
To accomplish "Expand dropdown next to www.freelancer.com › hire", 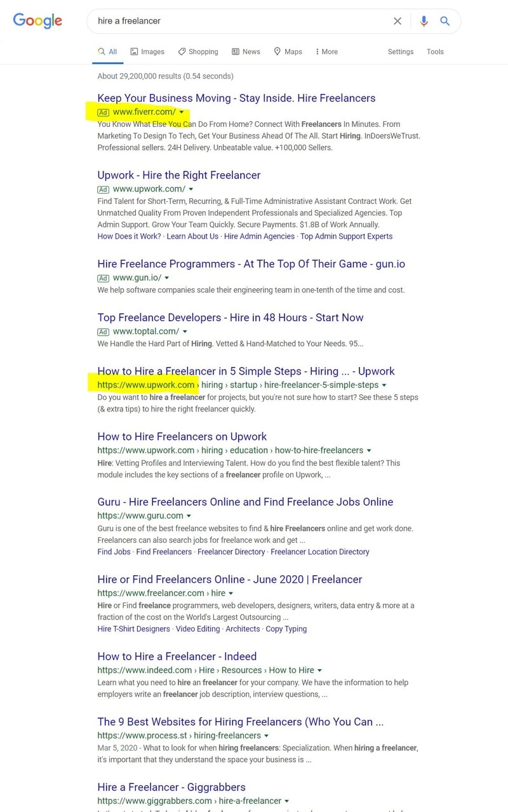I will [232, 594].
